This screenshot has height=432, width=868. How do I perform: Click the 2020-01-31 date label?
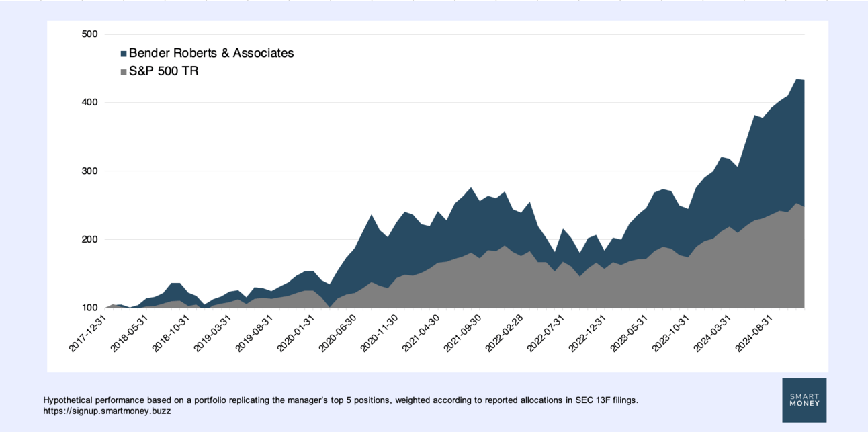(296, 333)
